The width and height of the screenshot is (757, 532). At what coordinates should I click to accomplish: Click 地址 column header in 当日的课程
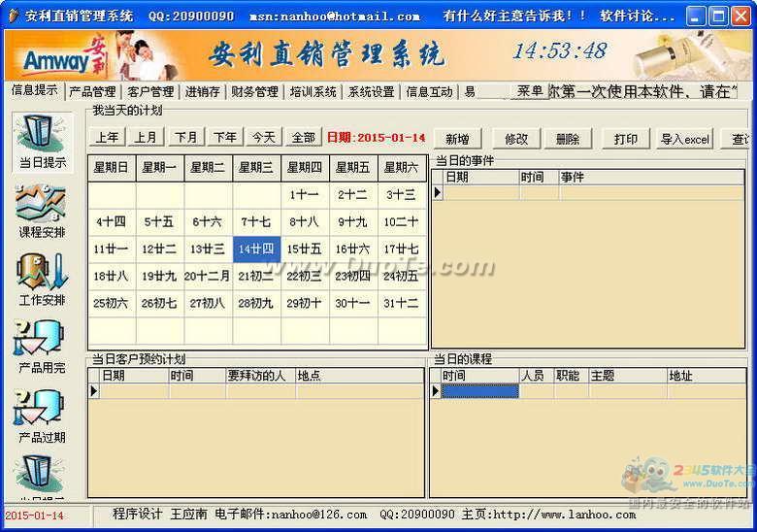tap(707, 376)
